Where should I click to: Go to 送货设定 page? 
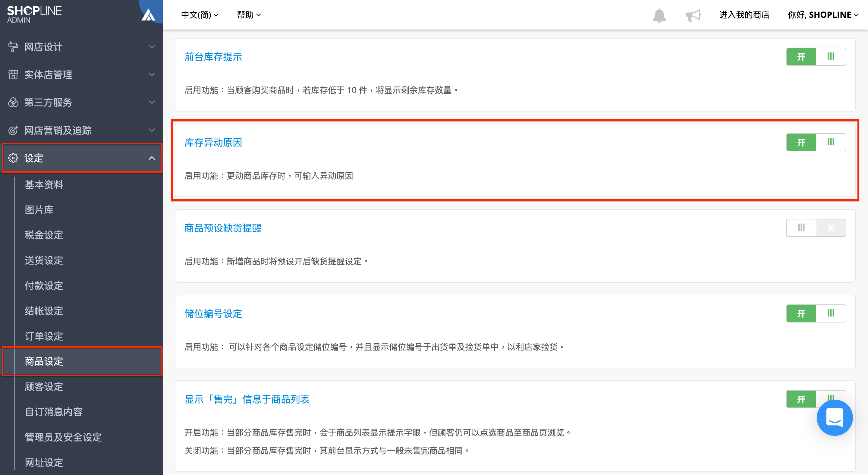[44, 260]
